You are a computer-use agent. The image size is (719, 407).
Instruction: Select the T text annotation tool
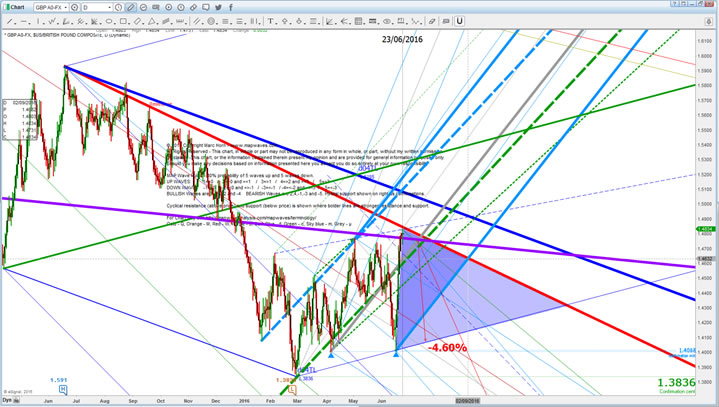[270, 20]
